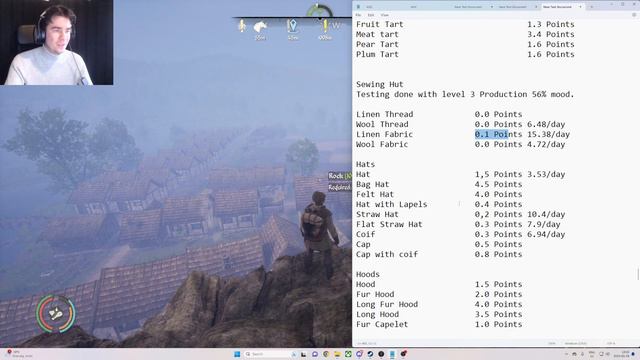Click the Rock tooltip label in game
Screen dimensions: 640x360
point(340,176)
